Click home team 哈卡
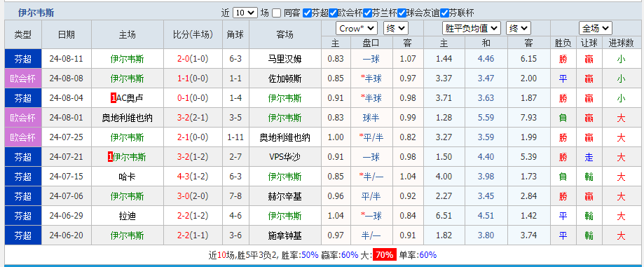The width and height of the screenshot is (644, 267). coord(128,177)
